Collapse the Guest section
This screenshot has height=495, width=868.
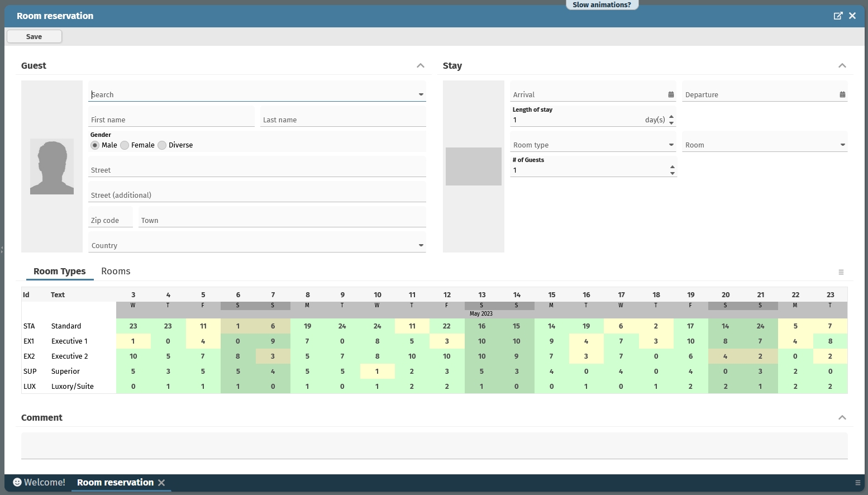(x=421, y=66)
